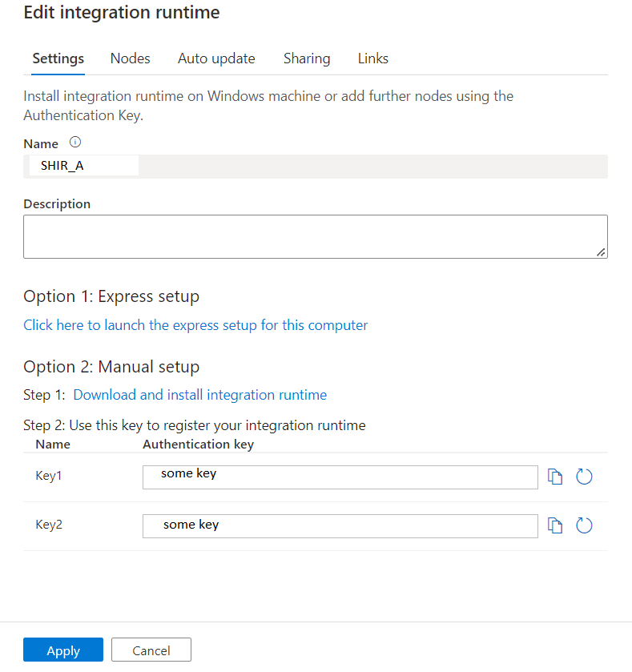Image resolution: width=632 pixels, height=672 pixels.
Task: Select the Settings tab
Action: click(x=58, y=58)
